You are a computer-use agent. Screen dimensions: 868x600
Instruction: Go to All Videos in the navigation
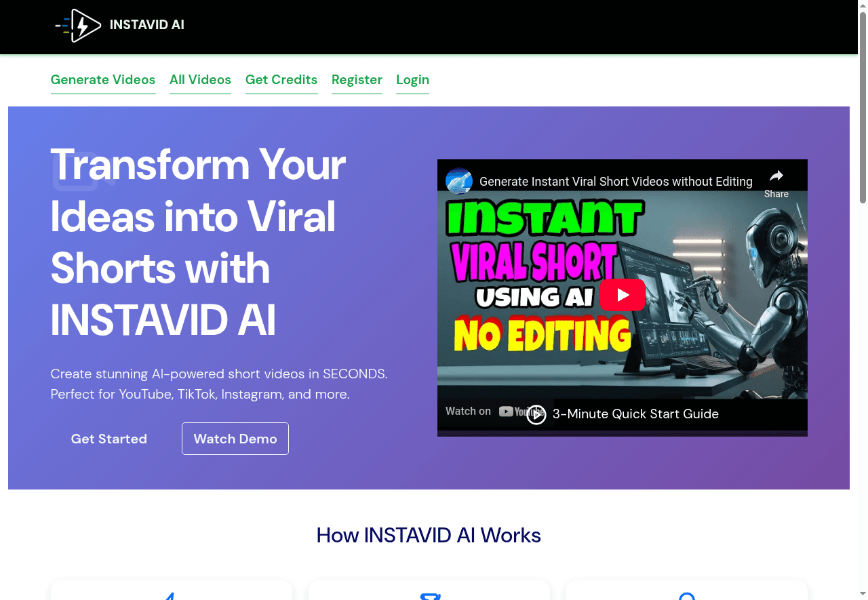(200, 80)
